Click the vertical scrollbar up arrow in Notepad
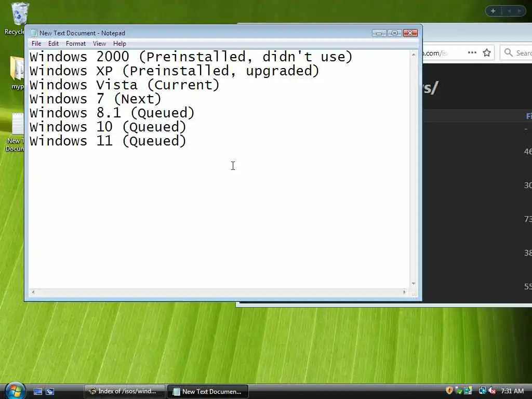Screen dimensions: 532x399 (414, 55)
